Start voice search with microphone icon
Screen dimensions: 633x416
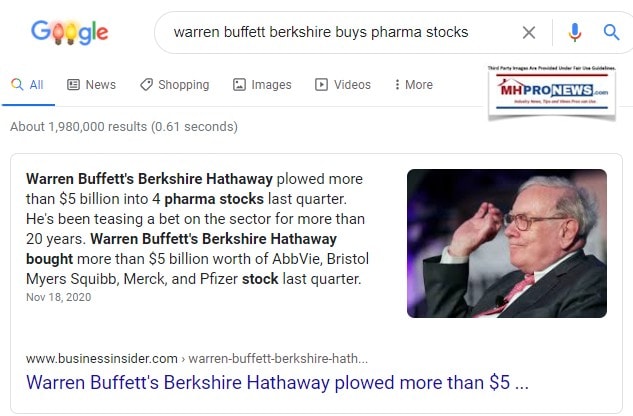click(575, 33)
